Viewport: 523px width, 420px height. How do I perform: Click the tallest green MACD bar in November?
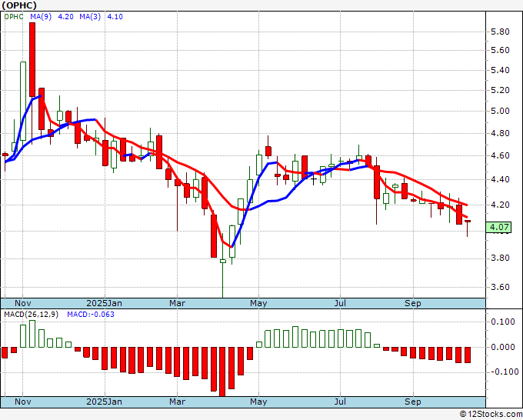click(x=32, y=334)
